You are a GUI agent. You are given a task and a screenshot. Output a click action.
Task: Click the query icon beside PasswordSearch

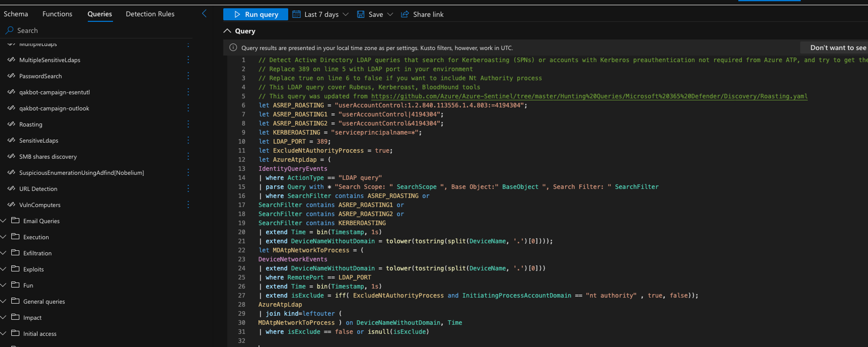click(11, 76)
